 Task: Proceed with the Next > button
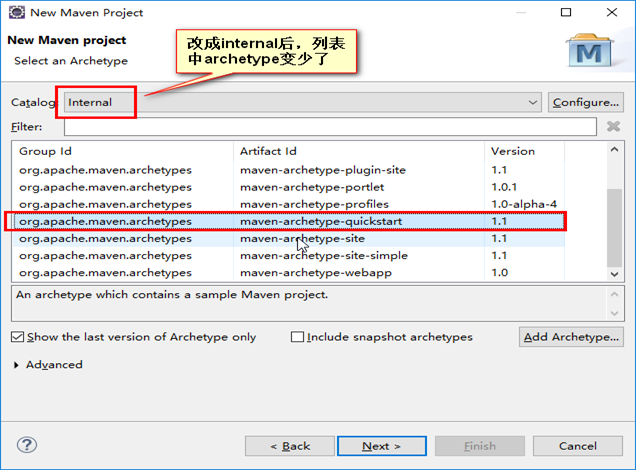[382, 446]
